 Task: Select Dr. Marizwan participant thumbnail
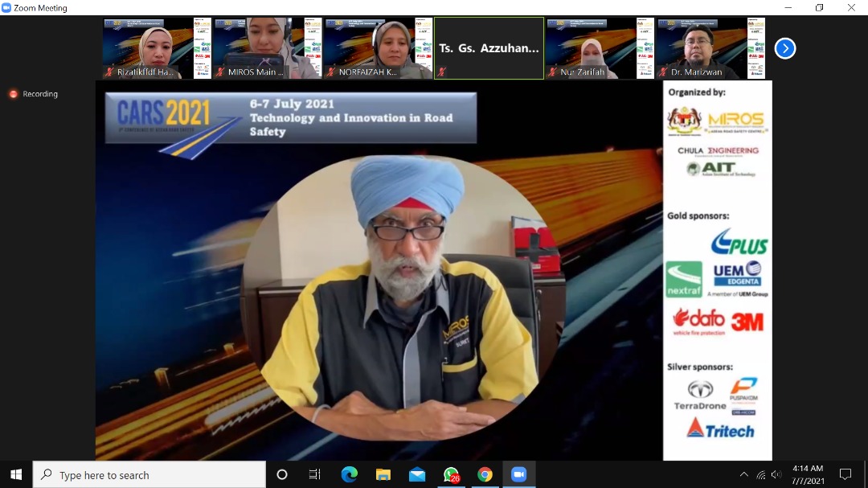coord(710,48)
